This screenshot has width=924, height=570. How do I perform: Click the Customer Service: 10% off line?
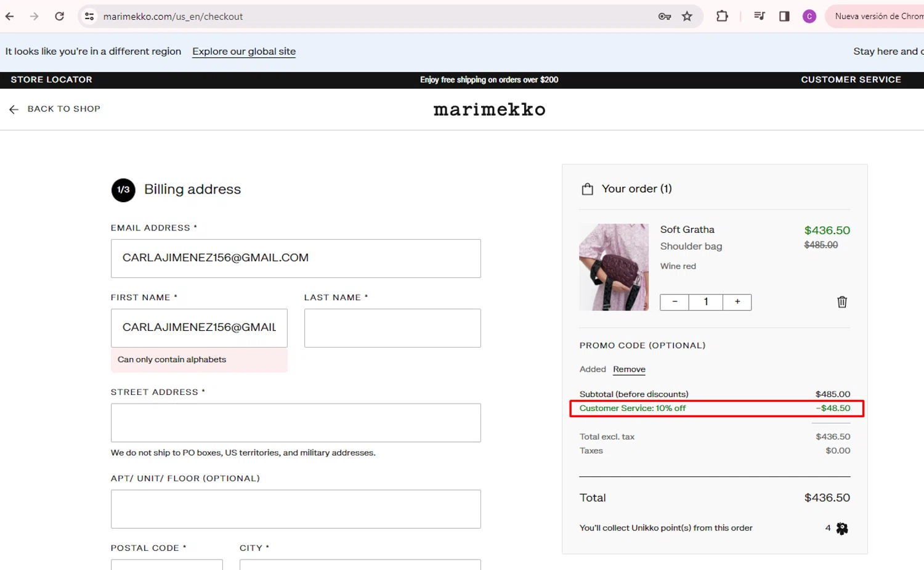point(715,408)
